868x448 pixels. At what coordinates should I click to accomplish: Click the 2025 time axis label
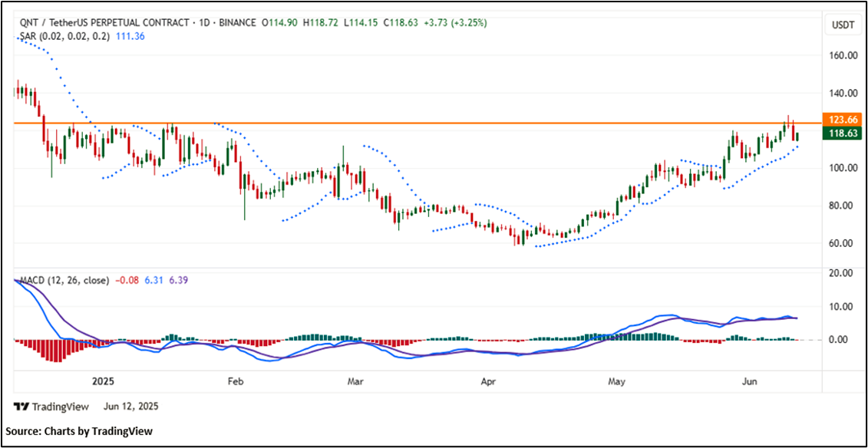point(103,381)
